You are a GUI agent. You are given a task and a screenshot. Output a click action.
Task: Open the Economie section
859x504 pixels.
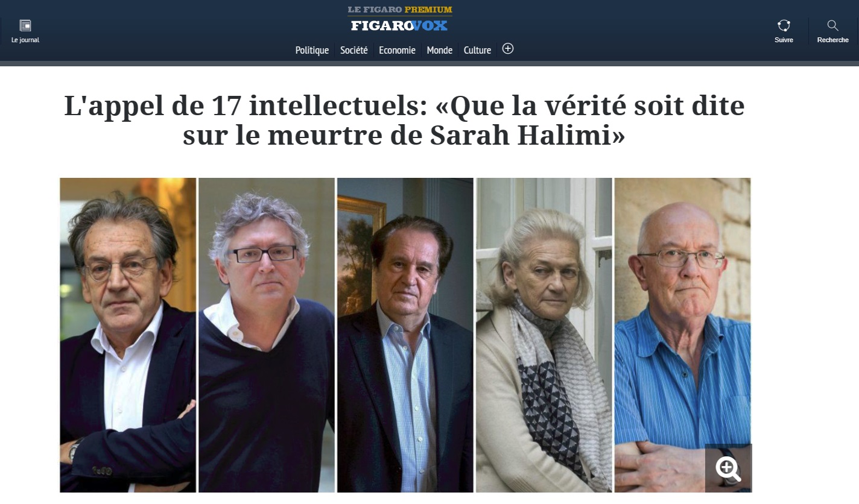(x=397, y=50)
